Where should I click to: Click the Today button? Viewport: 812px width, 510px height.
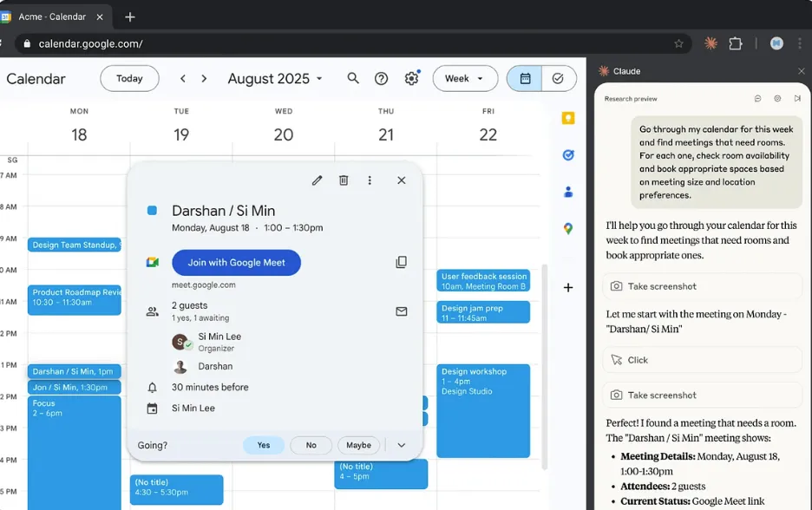point(129,79)
